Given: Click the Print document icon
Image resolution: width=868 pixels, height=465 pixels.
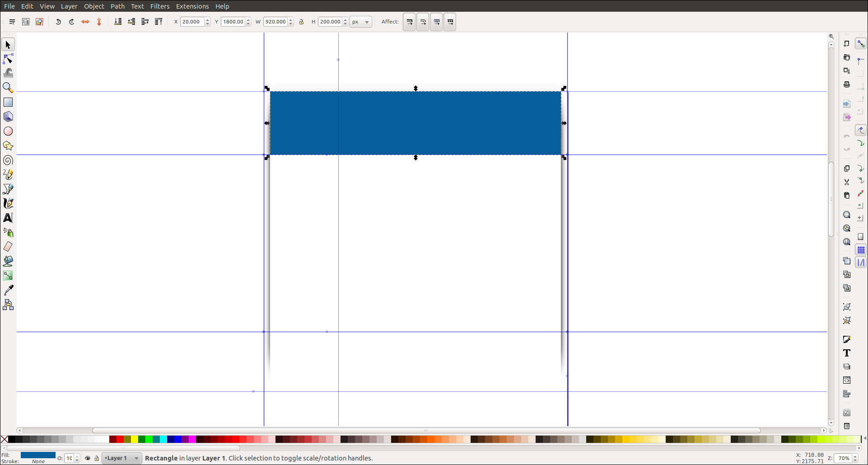Looking at the screenshot, I should click(847, 85).
